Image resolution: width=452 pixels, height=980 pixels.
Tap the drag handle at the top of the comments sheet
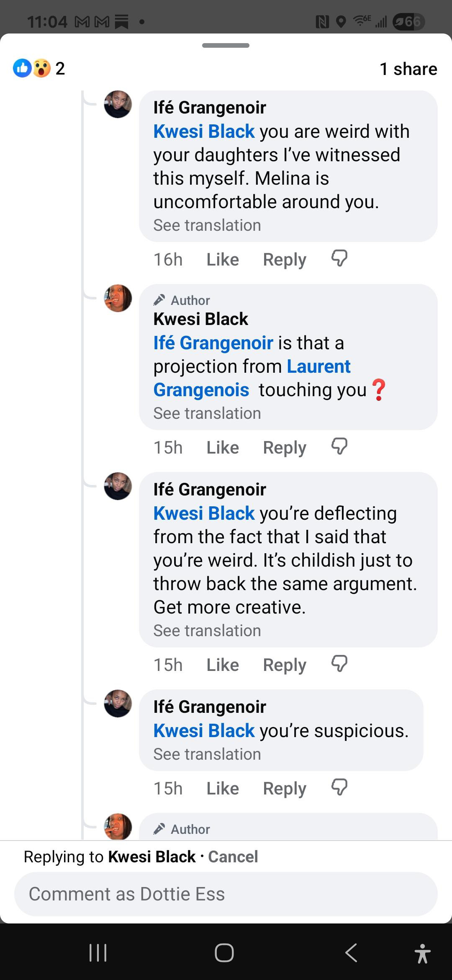[x=226, y=45]
